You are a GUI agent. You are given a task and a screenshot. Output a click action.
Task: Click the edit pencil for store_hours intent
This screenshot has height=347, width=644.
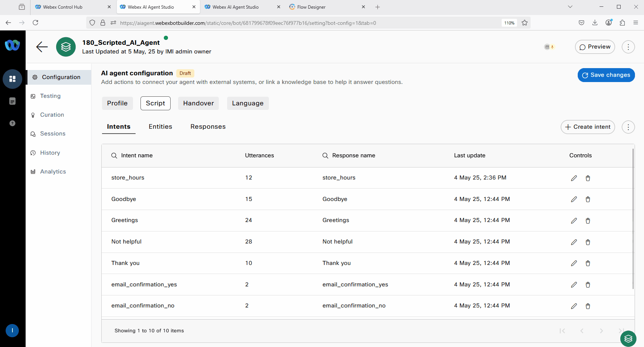click(x=574, y=178)
